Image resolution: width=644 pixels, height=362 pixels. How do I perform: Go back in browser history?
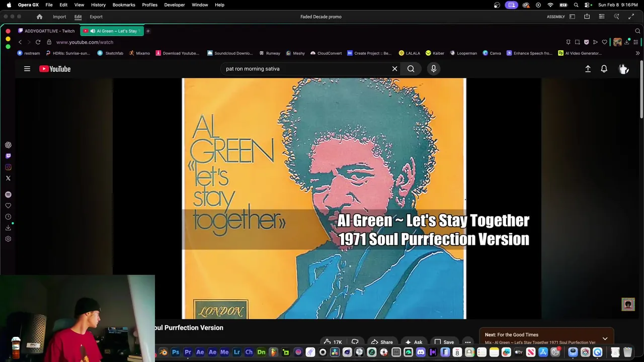20,42
